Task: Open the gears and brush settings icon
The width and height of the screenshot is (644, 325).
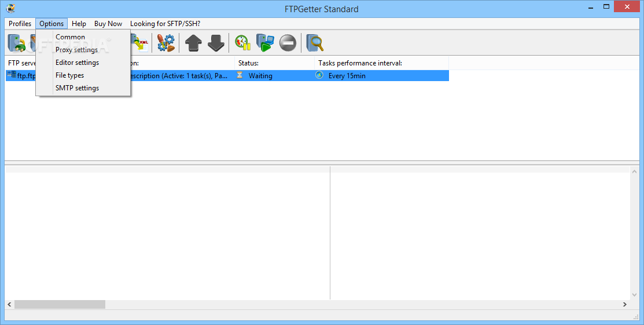Action: (x=166, y=43)
